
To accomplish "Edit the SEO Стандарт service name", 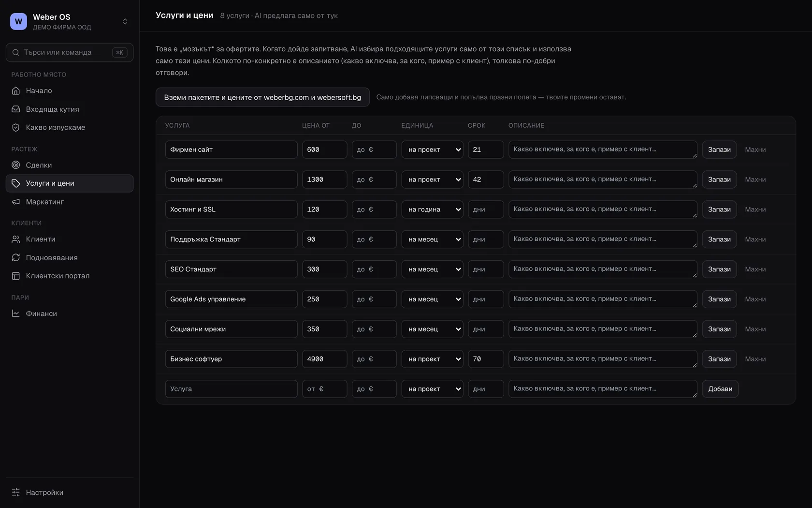I will coord(231,269).
